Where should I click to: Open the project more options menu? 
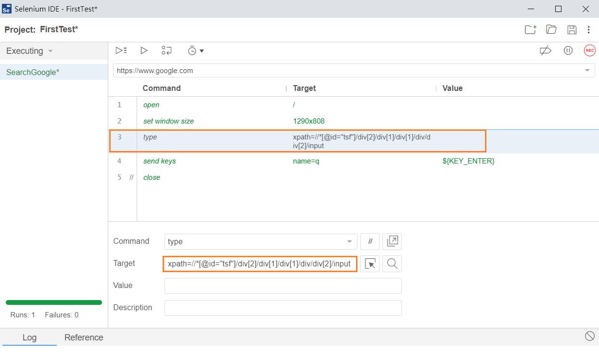pos(588,30)
